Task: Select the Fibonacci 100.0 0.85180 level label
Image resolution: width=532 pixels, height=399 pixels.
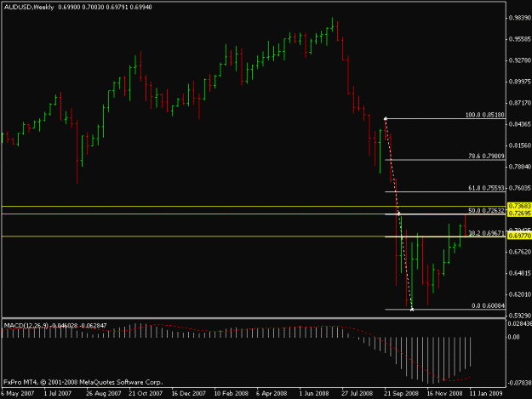Action: (485, 115)
